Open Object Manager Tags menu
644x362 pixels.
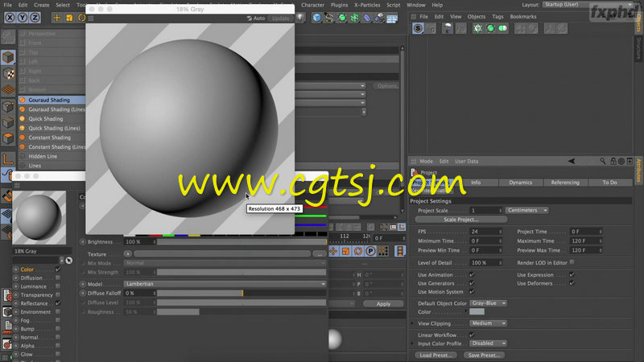tap(497, 17)
